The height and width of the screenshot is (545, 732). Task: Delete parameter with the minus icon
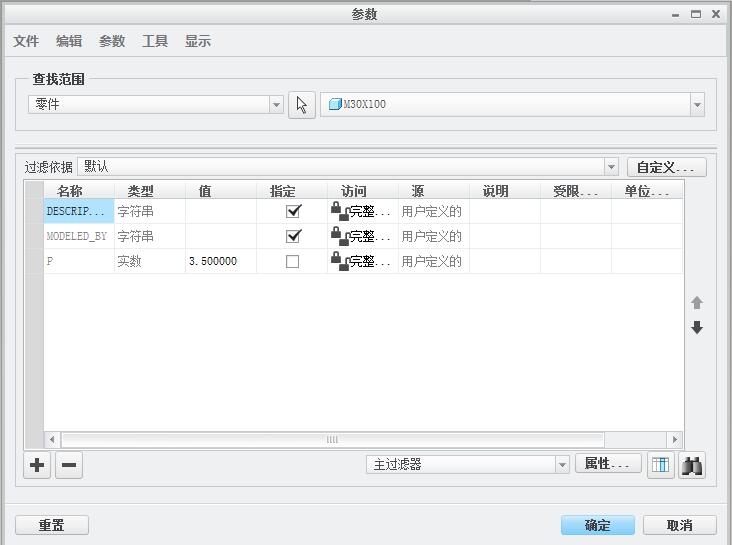(69, 465)
